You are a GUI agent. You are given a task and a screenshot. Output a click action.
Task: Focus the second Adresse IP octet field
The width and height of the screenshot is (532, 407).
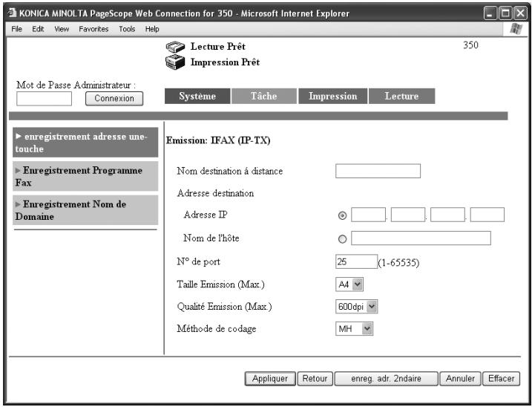point(408,215)
